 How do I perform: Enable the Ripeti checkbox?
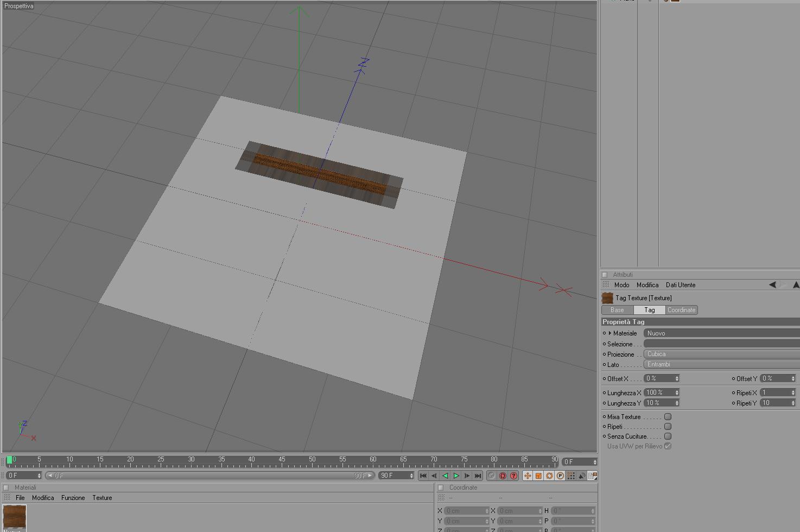point(668,427)
